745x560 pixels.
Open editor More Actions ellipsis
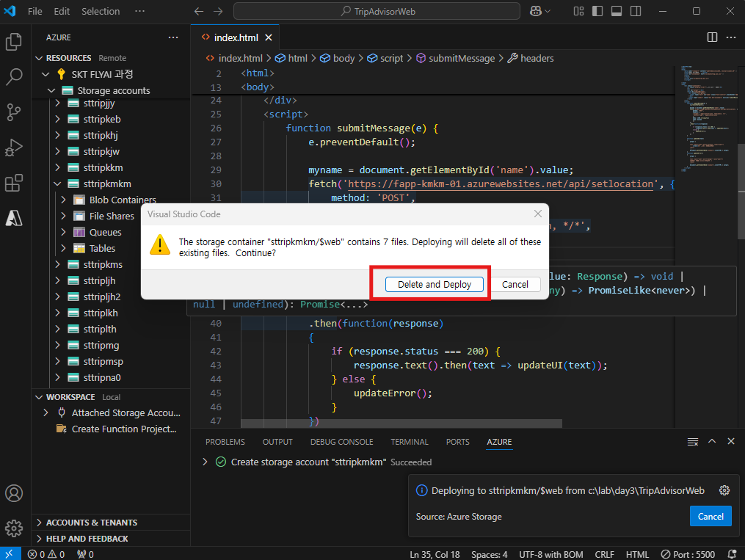point(731,37)
